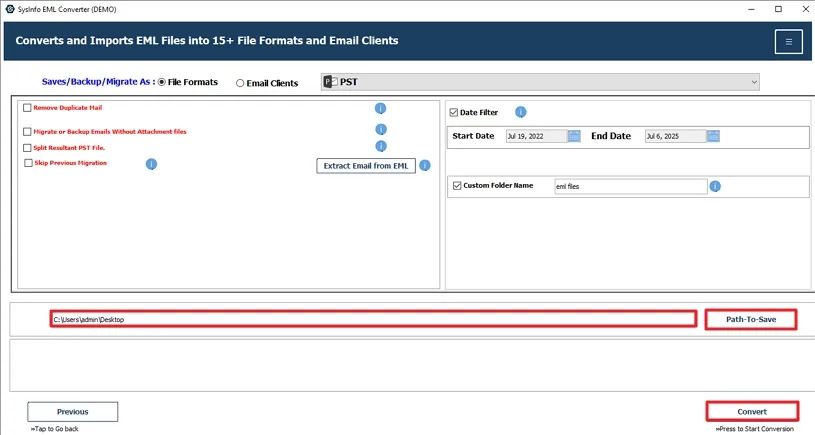This screenshot has width=815, height=435.
Task: Click info icon next to Skip Previous Migration
Action: tap(151, 164)
